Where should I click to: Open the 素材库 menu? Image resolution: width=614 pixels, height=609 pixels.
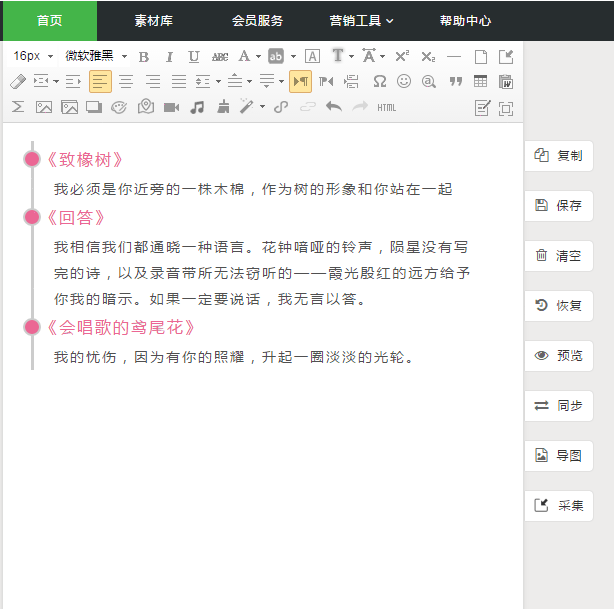tap(154, 21)
